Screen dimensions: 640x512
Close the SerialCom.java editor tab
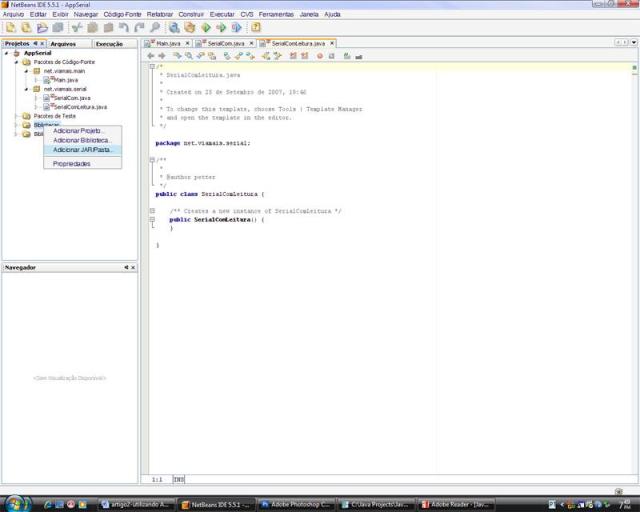pos(251,44)
